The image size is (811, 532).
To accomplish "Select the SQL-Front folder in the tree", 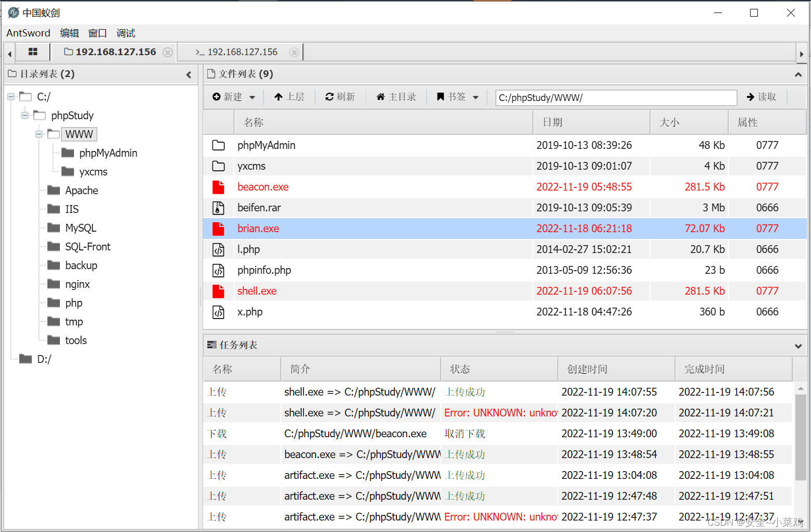I will tap(88, 246).
